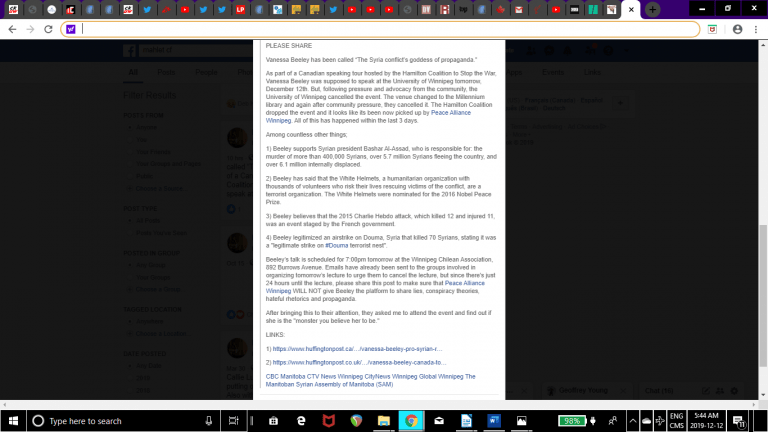Open Chrome from the taskbar

(409, 421)
